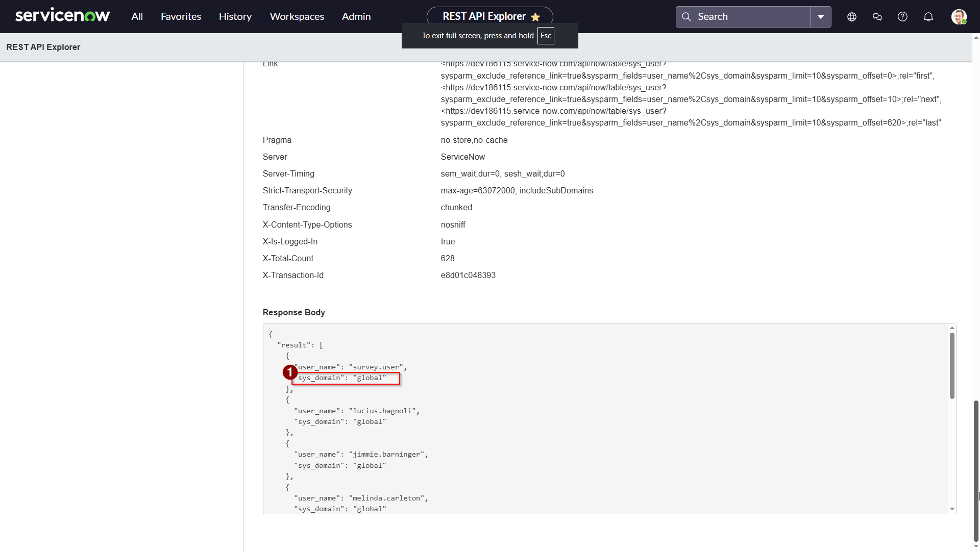
Task: Click the page vertical scrollbar thumb
Action: [976, 469]
